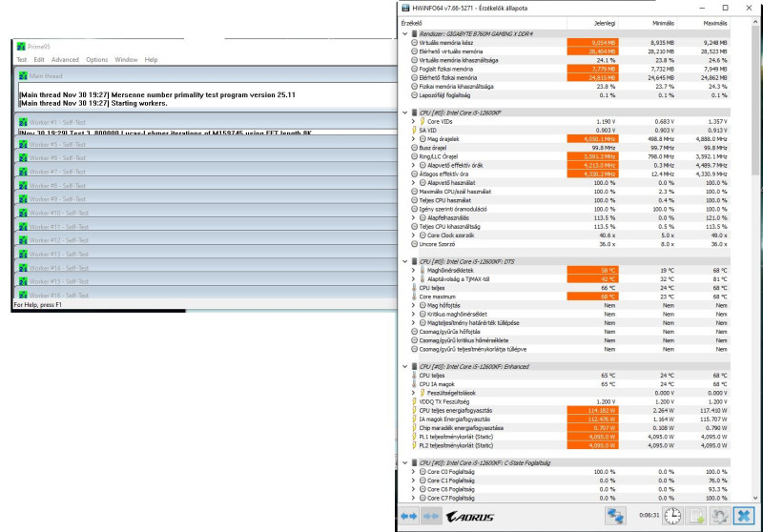
Task: Open the network monitoring computers icon in HWiNFO
Action: pyautogui.click(x=615, y=516)
